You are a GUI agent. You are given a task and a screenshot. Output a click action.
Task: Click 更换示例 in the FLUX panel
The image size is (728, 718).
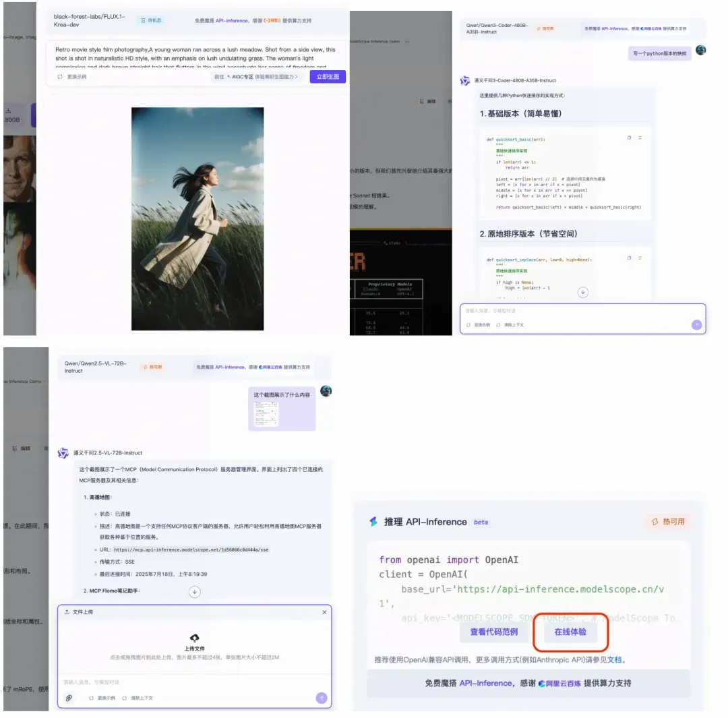[72, 77]
